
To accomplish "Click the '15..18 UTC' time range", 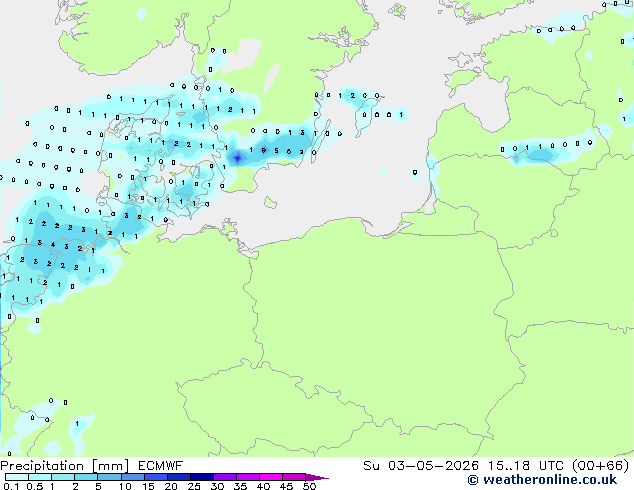I will click(x=525, y=466).
